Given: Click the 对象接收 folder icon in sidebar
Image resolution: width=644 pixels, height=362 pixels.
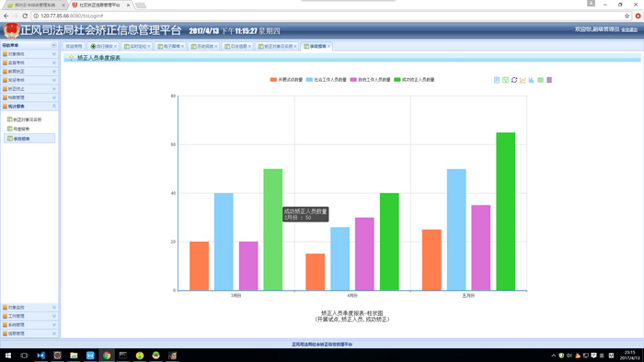Looking at the screenshot, I should coord(5,54).
